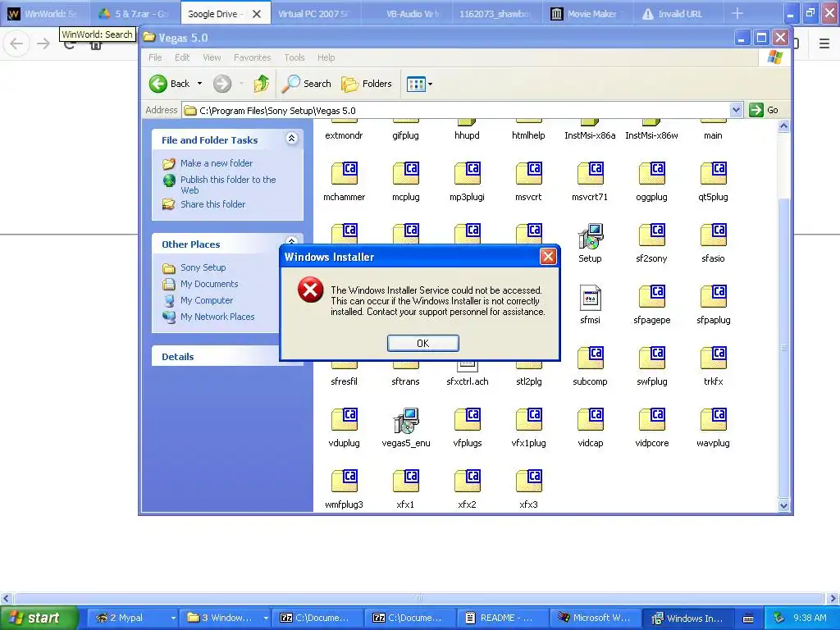Select the swfplug cabinet file icon
The image size is (840, 630).
[652, 358]
